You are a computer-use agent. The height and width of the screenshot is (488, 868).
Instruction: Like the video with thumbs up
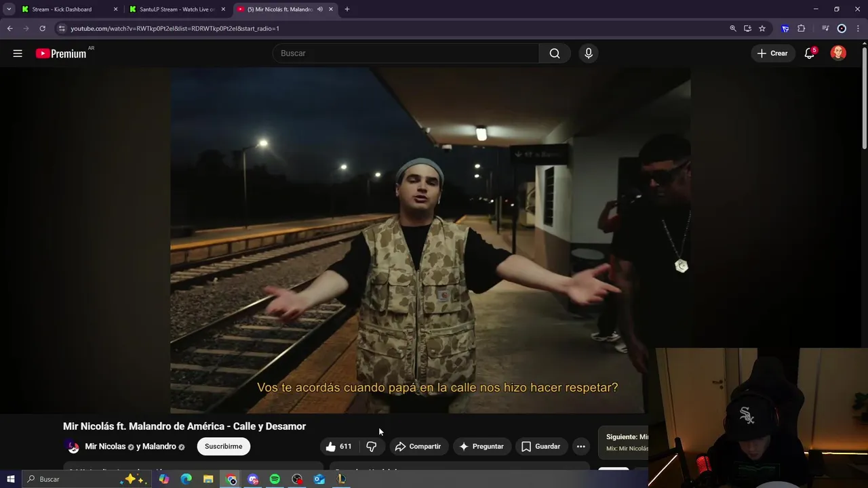pyautogui.click(x=338, y=447)
